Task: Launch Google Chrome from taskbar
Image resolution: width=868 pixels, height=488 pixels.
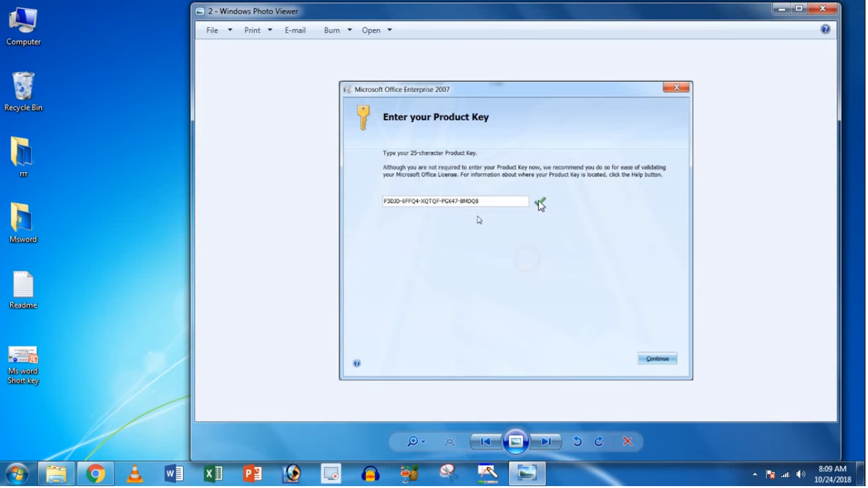Action: 96,473
